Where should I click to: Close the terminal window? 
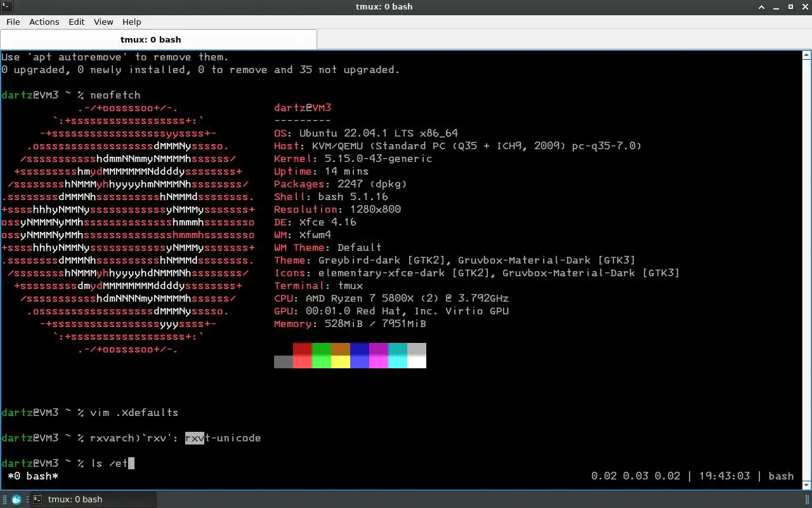point(804,6)
